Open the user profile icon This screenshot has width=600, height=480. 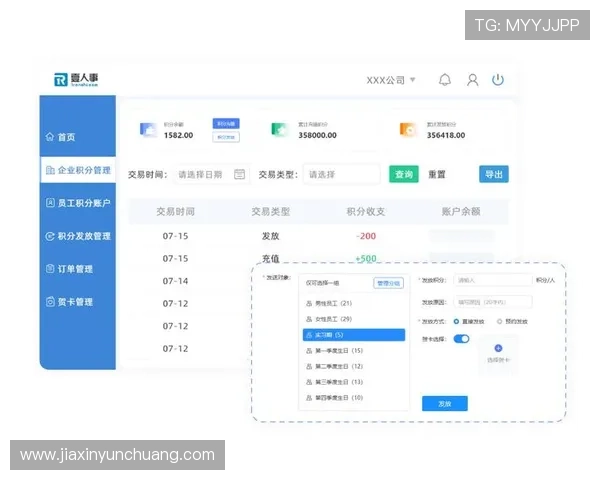tap(473, 80)
